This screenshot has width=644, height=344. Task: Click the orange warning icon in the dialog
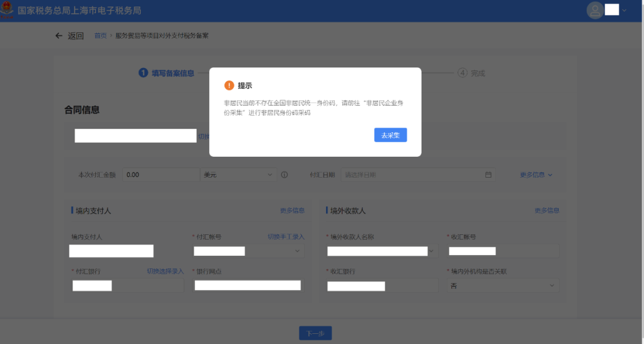point(230,85)
